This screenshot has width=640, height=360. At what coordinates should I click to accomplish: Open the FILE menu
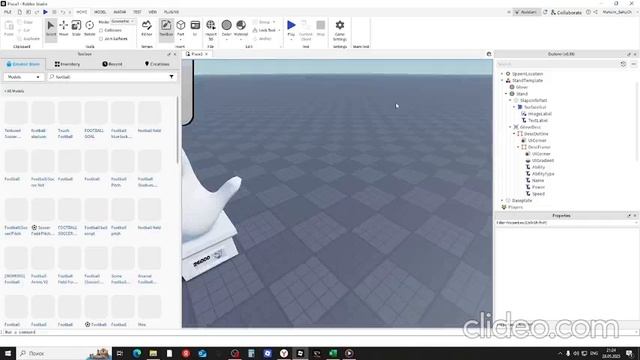(7, 12)
